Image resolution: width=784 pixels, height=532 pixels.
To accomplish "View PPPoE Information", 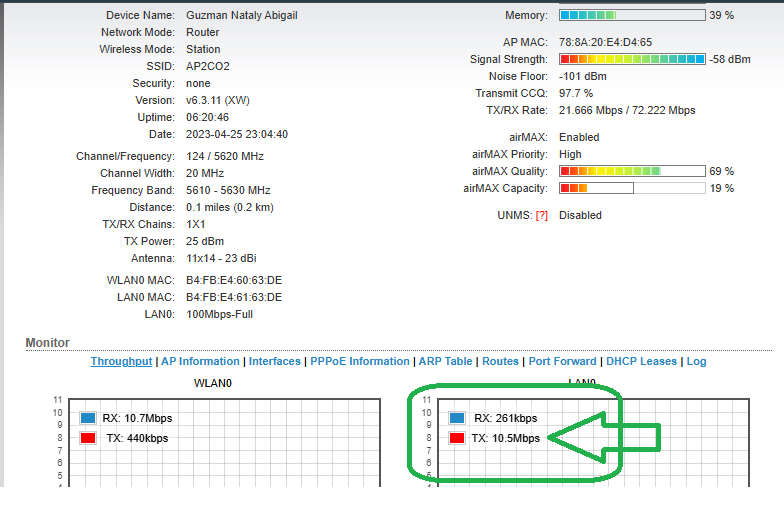I will pos(359,361).
